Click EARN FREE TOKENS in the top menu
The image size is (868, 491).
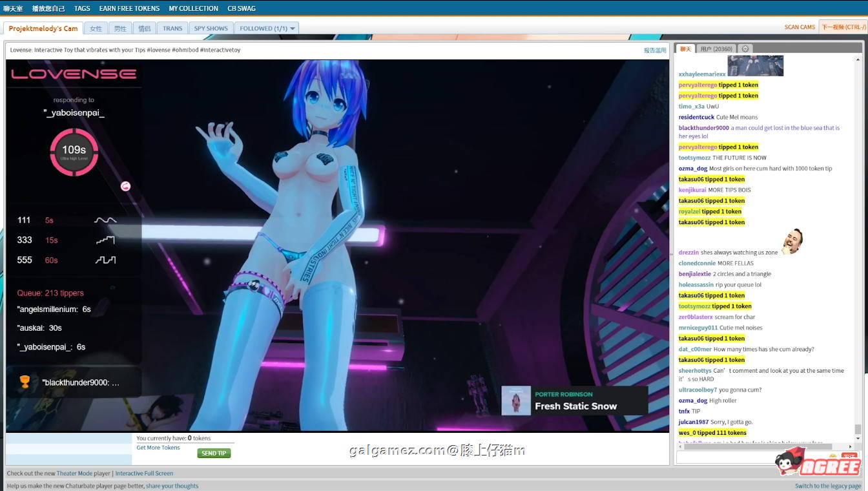(x=129, y=8)
